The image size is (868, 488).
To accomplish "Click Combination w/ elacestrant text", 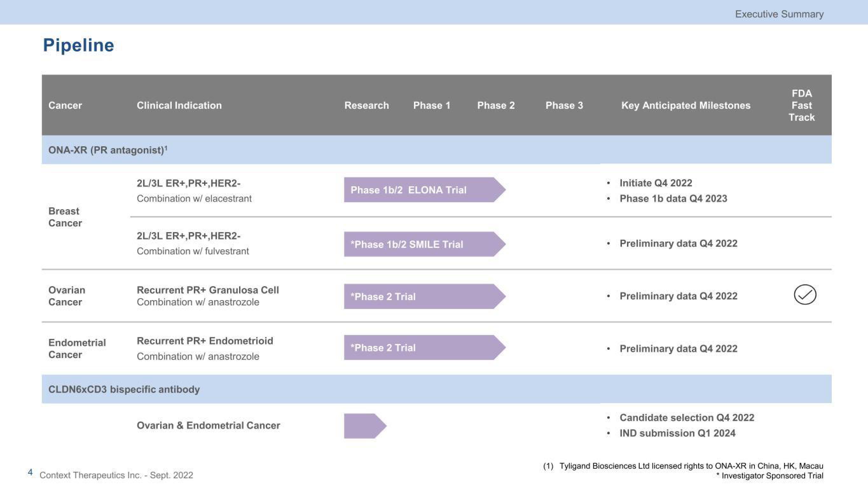I will tap(194, 198).
